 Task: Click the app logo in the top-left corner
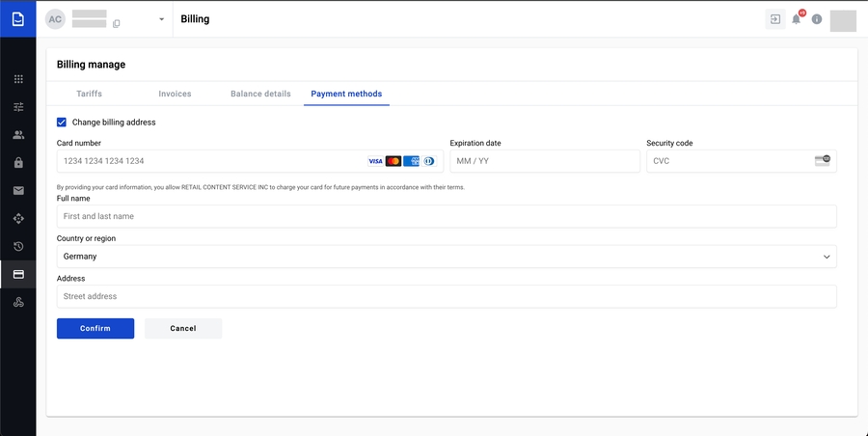17,19
